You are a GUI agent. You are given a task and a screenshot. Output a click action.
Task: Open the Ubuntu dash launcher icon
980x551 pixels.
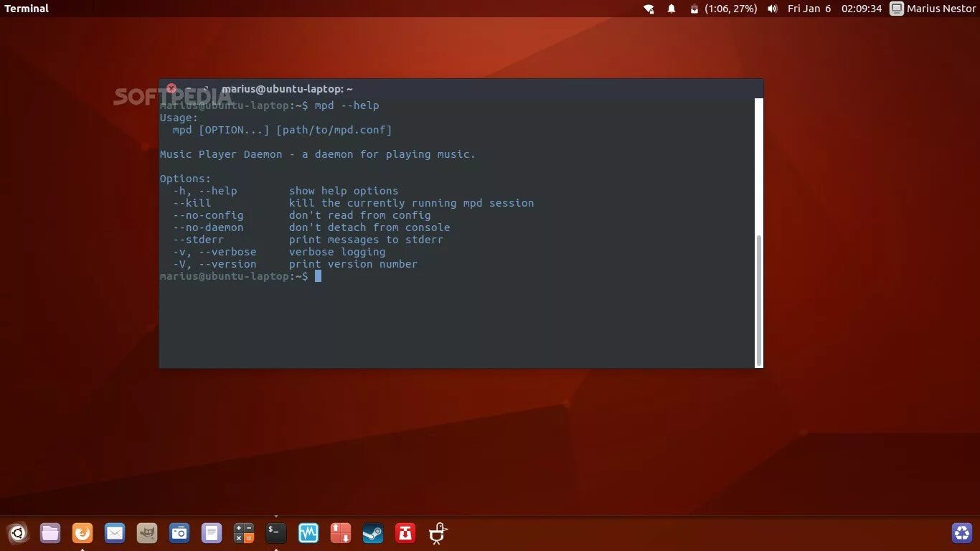pyautogui.click(x=18, y=533)
